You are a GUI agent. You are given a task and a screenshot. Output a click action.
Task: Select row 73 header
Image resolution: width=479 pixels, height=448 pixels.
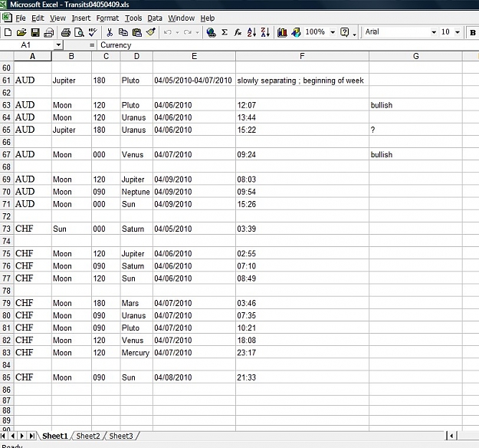coord(7,229)
